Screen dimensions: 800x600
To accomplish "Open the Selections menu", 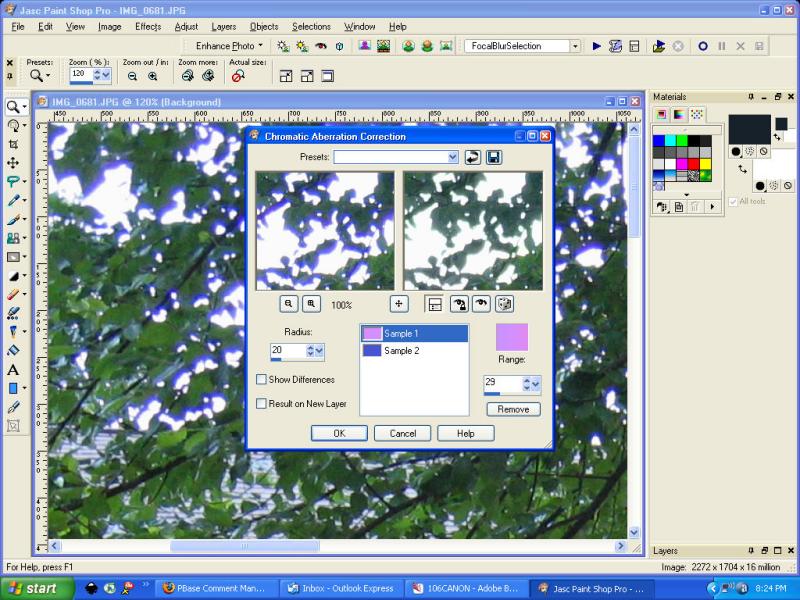I will [311, 27].
